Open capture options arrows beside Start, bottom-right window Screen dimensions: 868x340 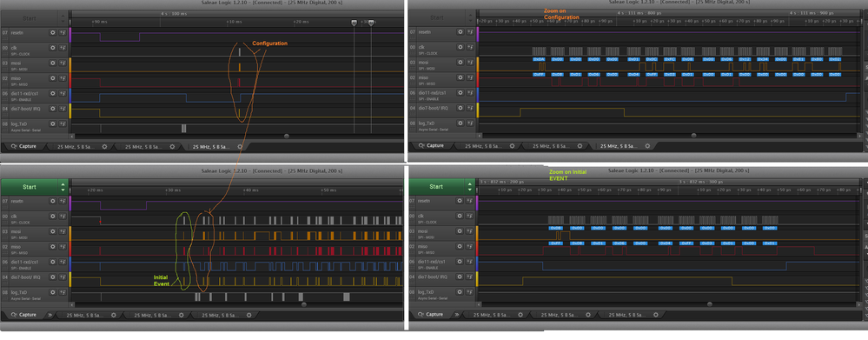coord(470,187)
